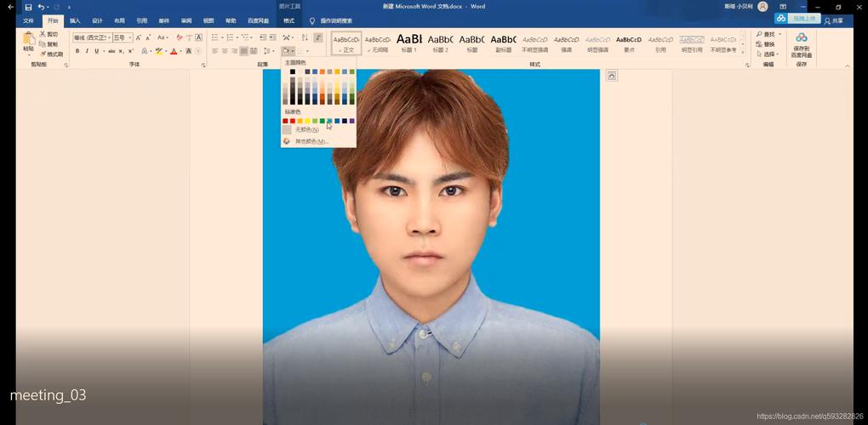Expand the Select (选择) dropdown in editing group
This screenshot has width=868, height=425.
(769, 54)
